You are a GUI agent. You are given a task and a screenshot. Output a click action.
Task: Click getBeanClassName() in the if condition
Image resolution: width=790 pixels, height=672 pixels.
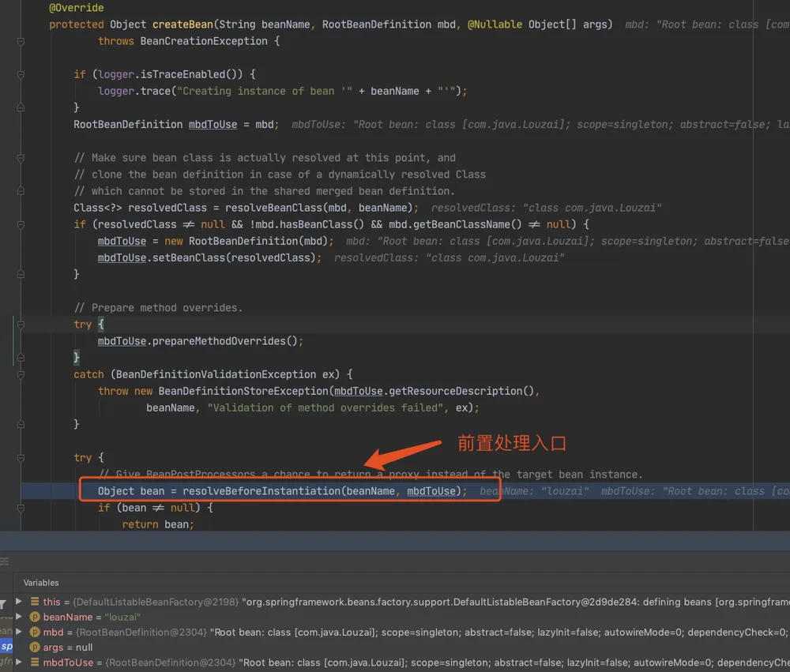pyautogui.click(x=467, y=225)
